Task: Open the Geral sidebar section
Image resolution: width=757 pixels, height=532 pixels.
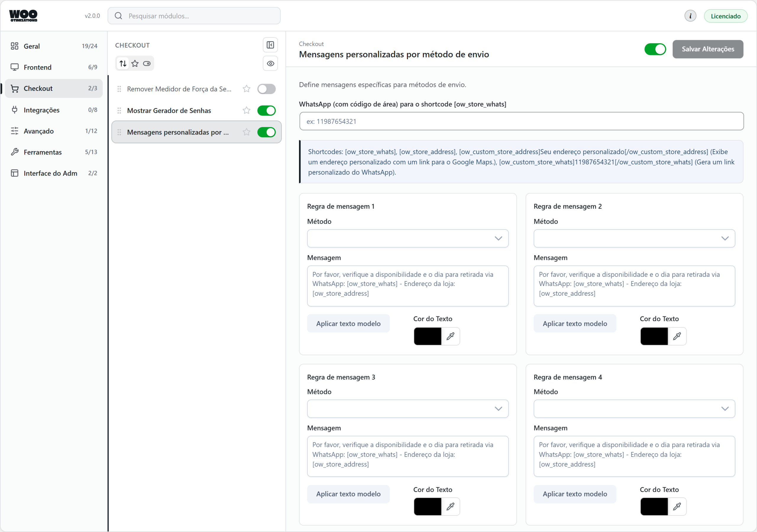Action: (x=54, y=46)
